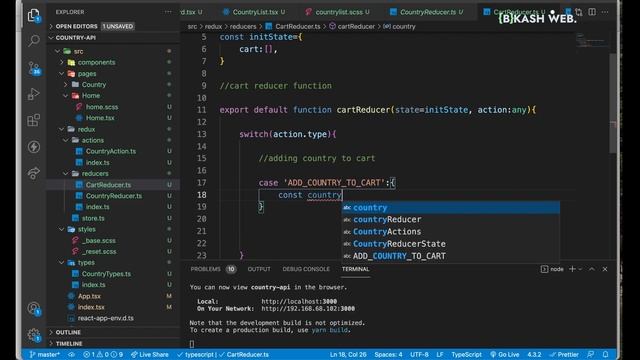Open notifications bell icon
Image resolution: width=640 pixels, height=360 pixels.
(605, 354)
